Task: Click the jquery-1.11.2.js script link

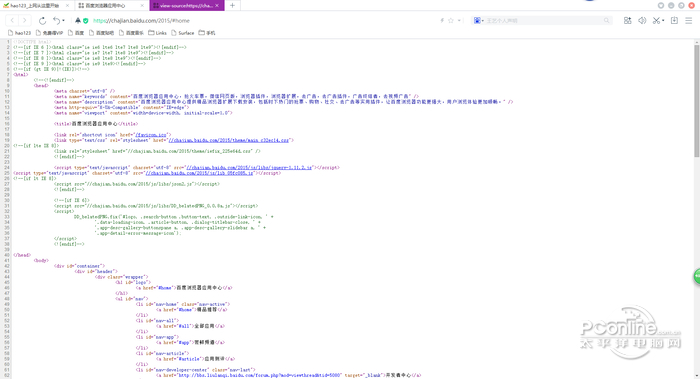Action: point(249,167)
